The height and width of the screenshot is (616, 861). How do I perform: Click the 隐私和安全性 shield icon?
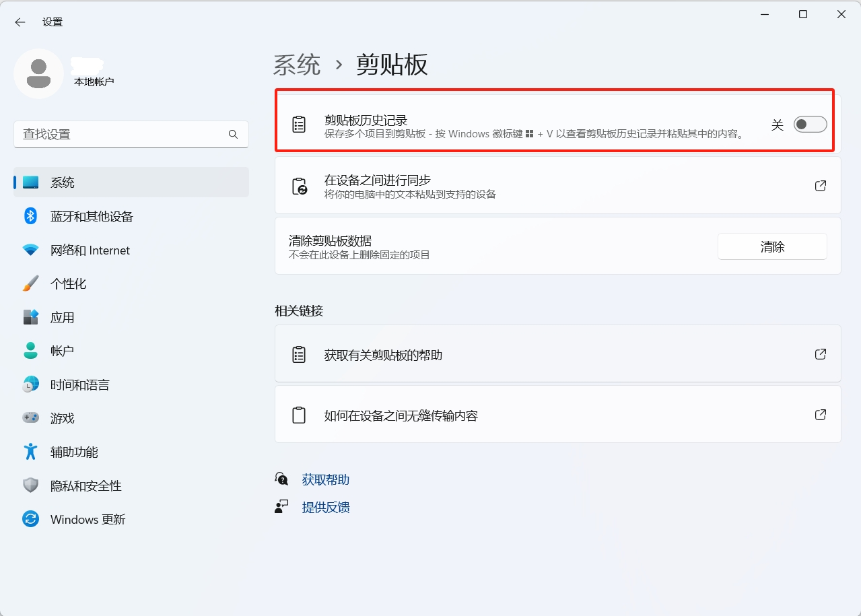pyautogui.click(x=30, y=485)
